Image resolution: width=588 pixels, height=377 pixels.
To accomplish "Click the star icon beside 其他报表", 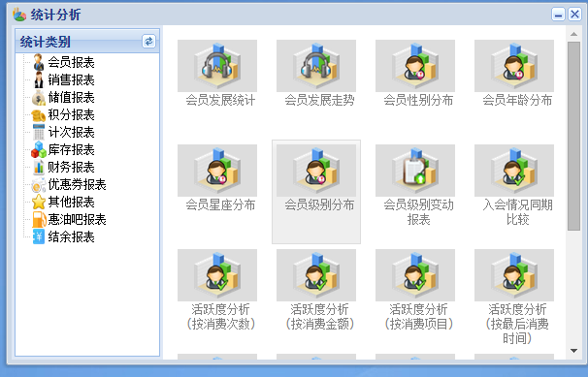I will (39, 203).
